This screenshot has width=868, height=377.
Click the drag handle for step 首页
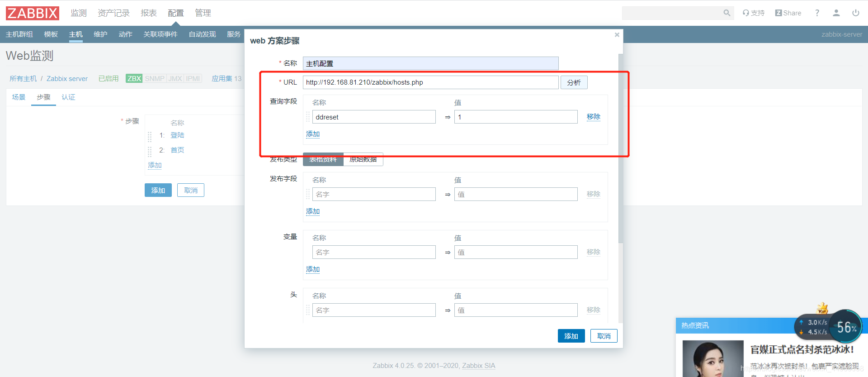click(150, 152)
